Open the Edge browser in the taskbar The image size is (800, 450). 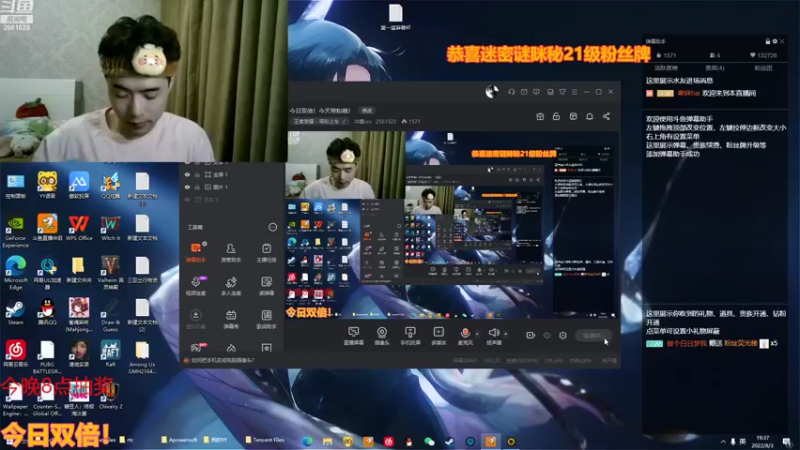(307, 441)
